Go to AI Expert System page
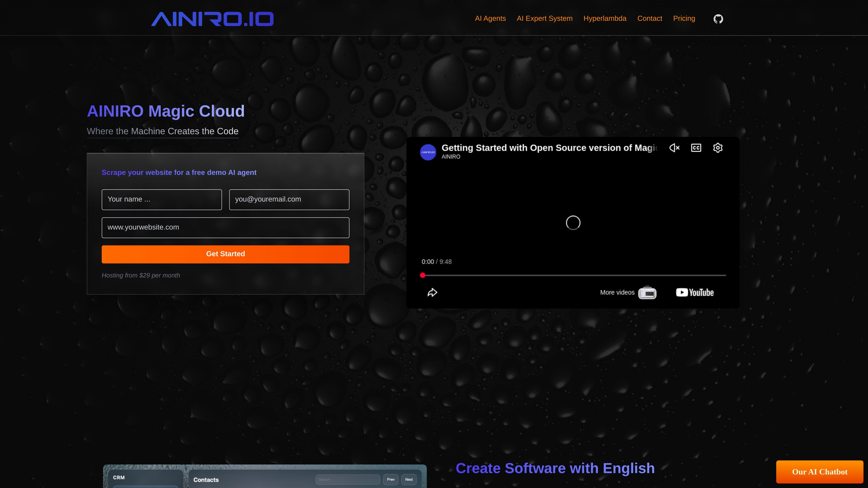This screenshot has width=868, height=488. 545,19
